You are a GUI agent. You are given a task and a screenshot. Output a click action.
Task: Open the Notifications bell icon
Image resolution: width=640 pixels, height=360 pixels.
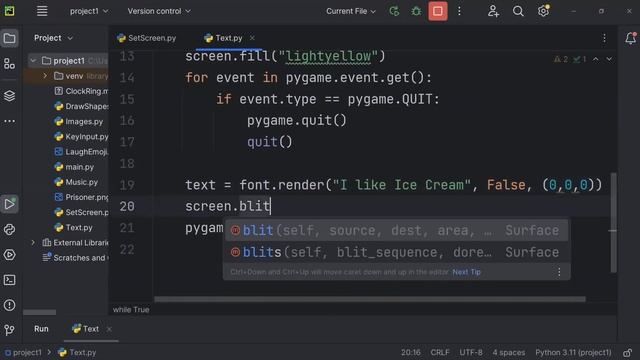click(630, 38)
